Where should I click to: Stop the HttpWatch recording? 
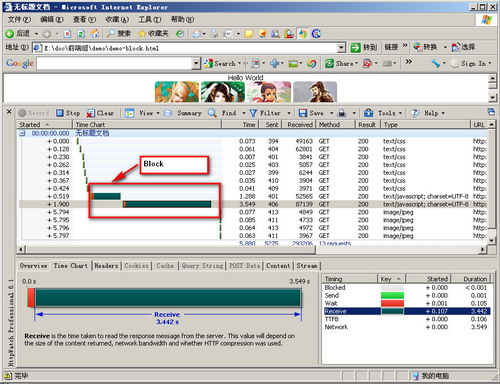pyautogui.click(x=68, y=113)
